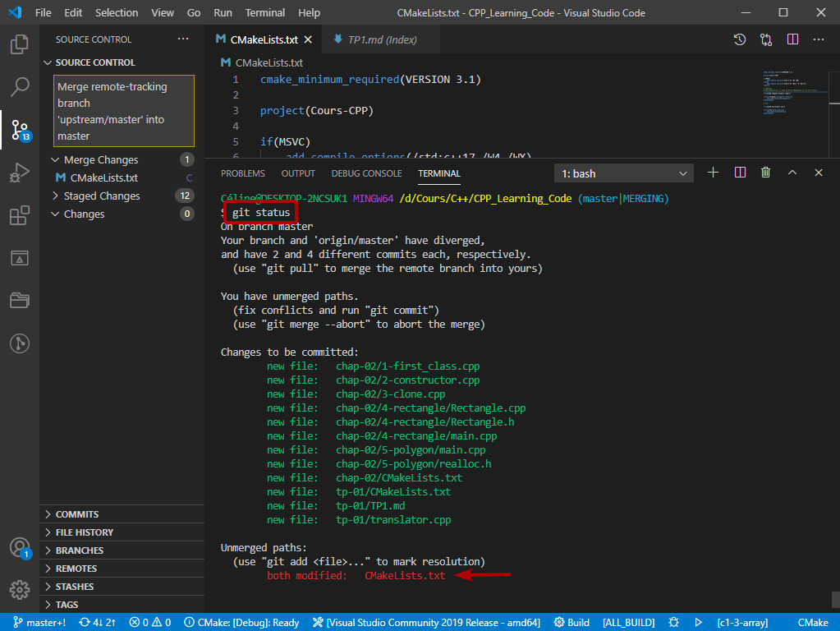Edit the merge commit message box
The image size is (840, 631).
tap(124, 111)
